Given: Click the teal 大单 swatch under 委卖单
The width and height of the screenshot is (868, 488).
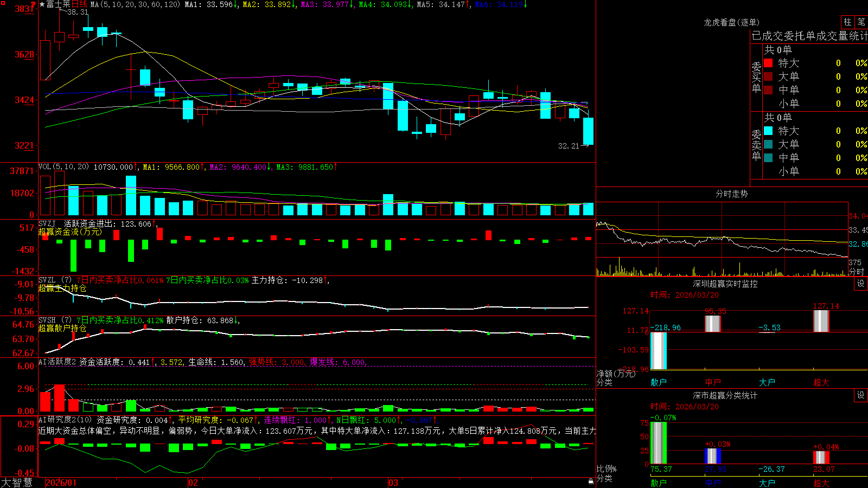Looking at the screenshot, I should pyautogui.click(x=768, y=144).
